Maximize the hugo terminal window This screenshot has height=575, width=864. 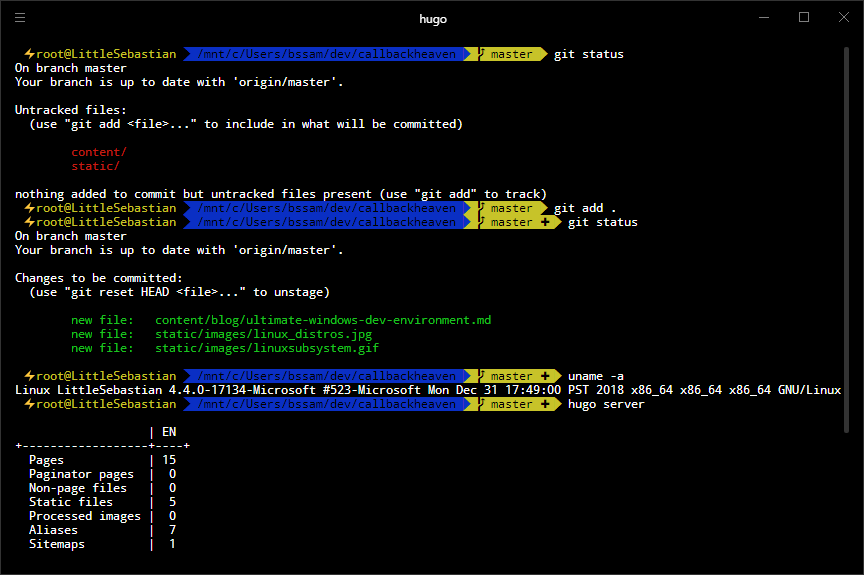pos(804,18)
